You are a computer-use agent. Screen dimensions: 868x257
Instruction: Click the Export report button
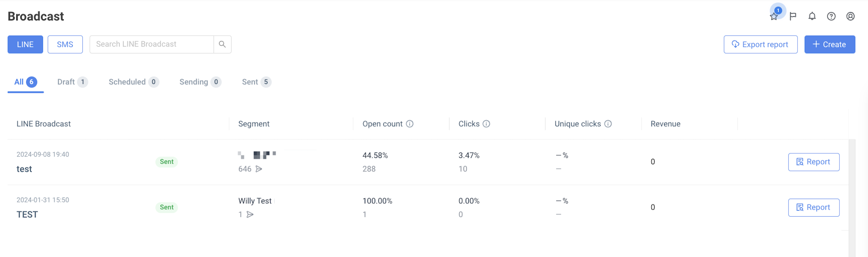point(761,45)
